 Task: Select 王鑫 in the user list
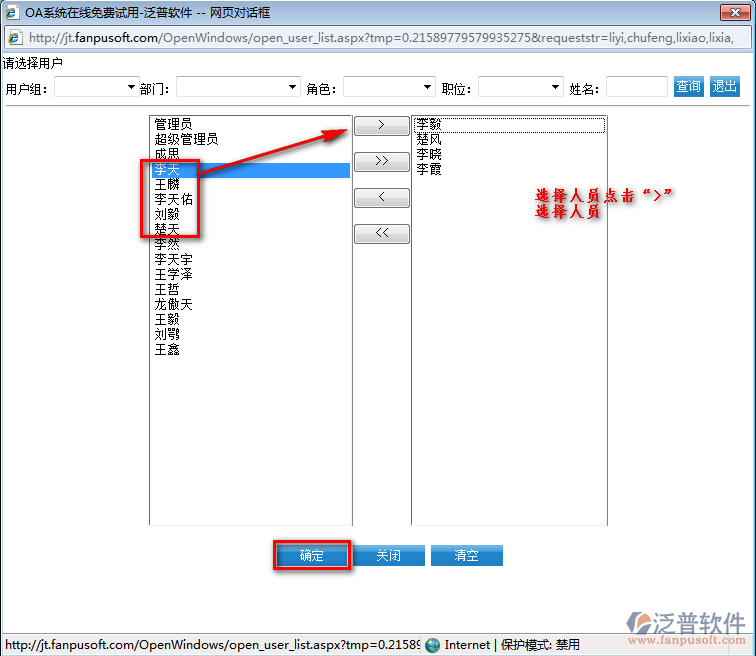pos(250,349)
